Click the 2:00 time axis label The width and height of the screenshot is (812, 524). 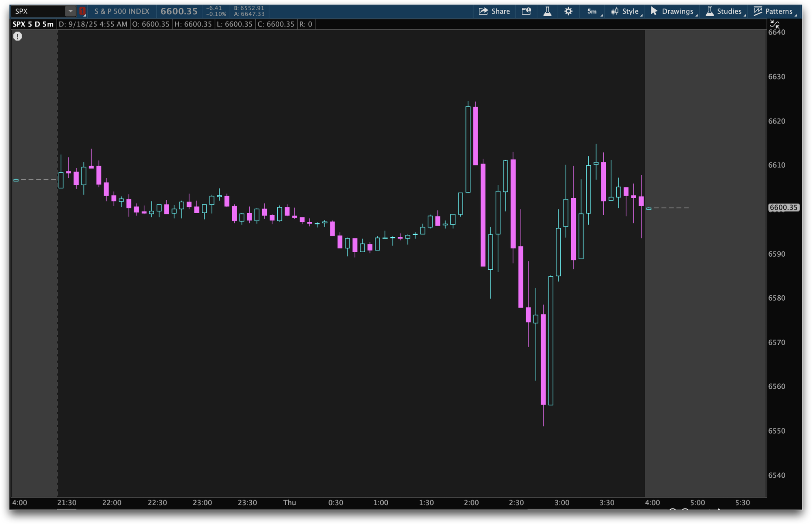pos(471,502)
